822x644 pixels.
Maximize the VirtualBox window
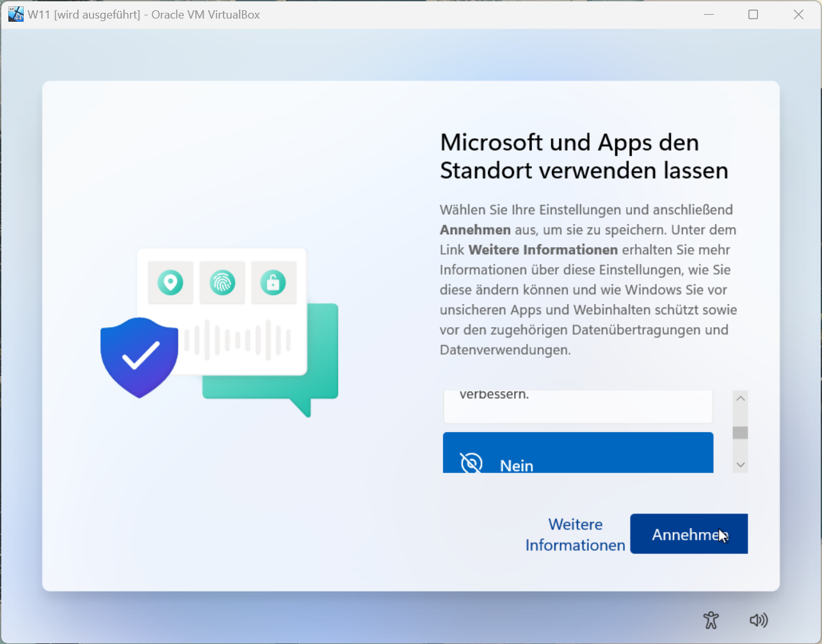click(x=753, y=14)
